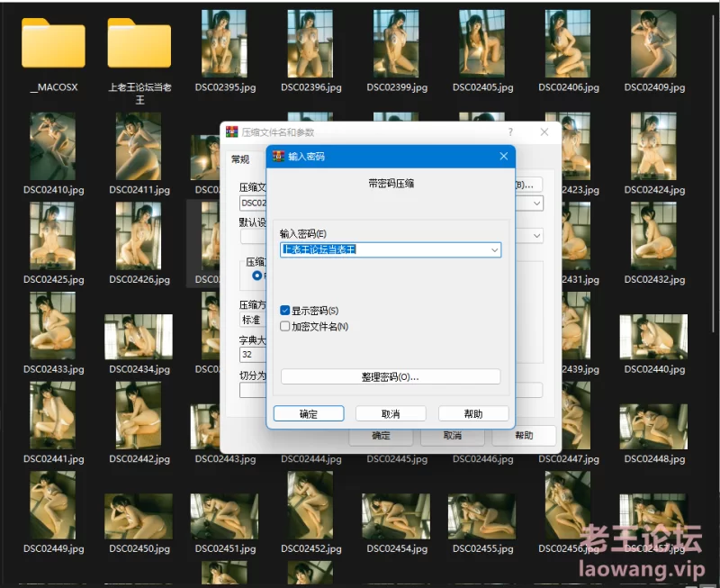Click the DSC02450.jpg file name
Viewport: 720px width, 588px height.
point(139,548)
